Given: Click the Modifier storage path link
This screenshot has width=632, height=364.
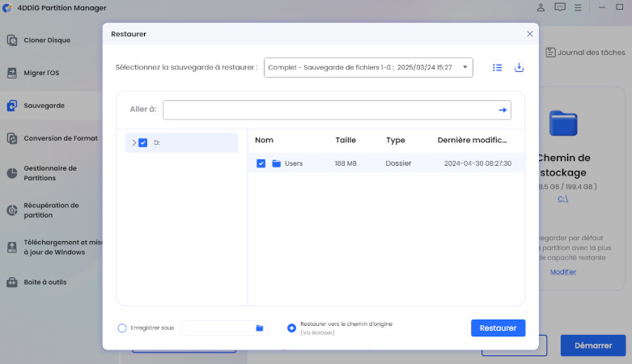Looking at the screenshot, I should (x=563, y=272).
